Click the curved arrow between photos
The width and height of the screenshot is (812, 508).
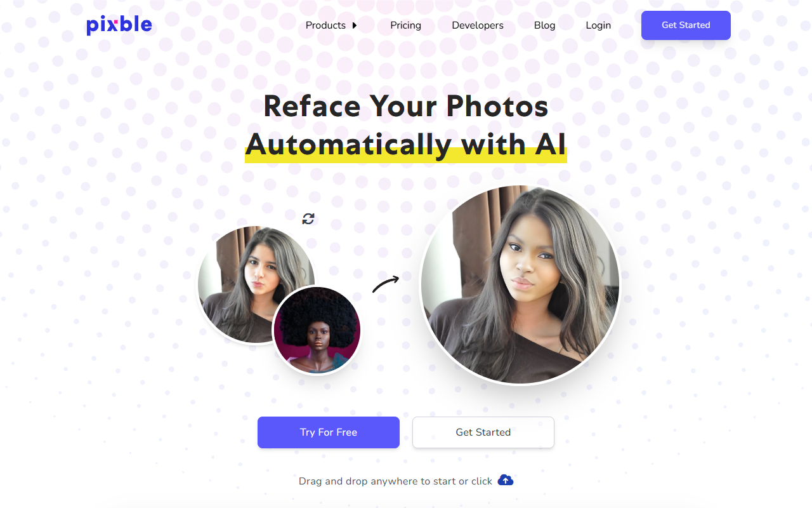pyautogui.click(x=386, y=284)
